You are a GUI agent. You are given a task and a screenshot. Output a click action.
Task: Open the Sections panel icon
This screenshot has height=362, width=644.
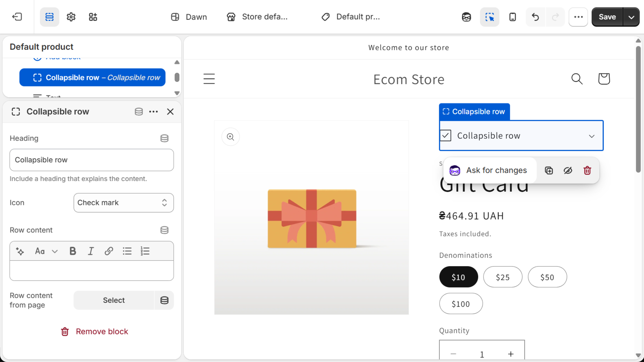coord(50,17)
